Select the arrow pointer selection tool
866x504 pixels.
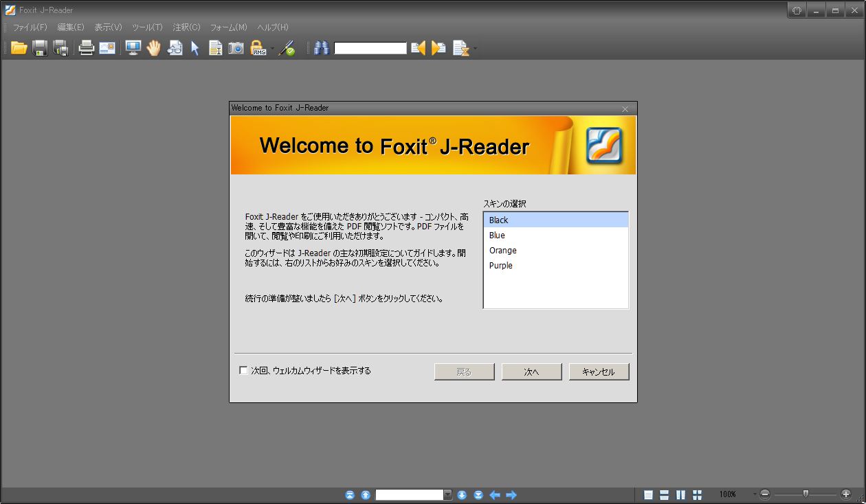click(195, 48)
